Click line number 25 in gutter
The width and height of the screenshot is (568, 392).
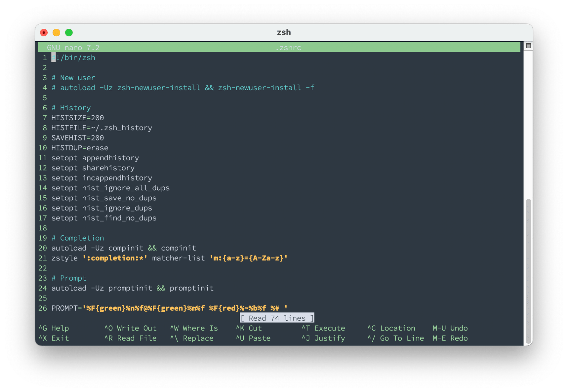tap(43, 298)
